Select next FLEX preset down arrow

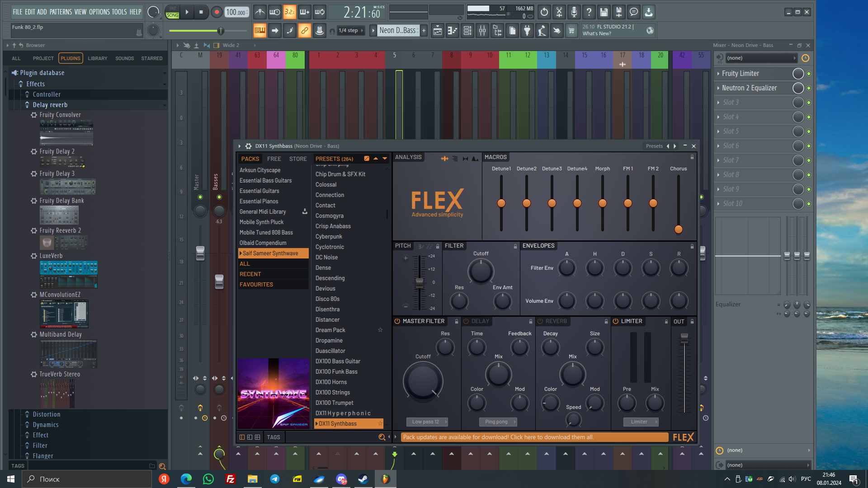[x=385, y=159]
